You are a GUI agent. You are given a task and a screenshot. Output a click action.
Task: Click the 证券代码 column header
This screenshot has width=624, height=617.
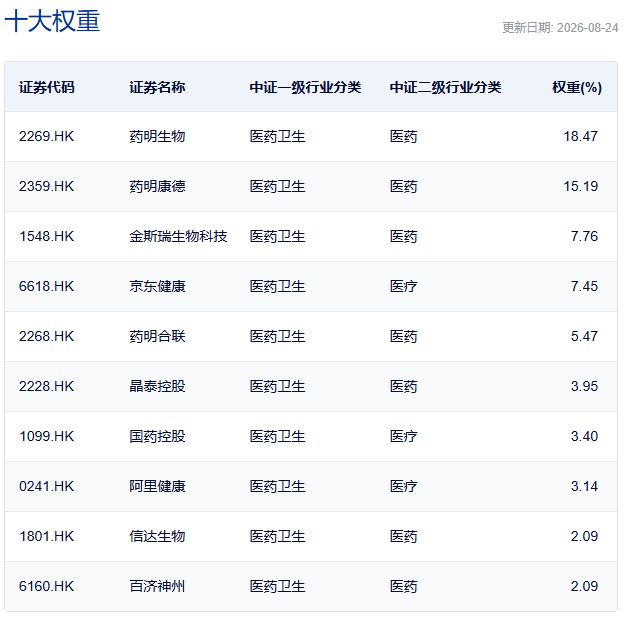click(47, 87)
